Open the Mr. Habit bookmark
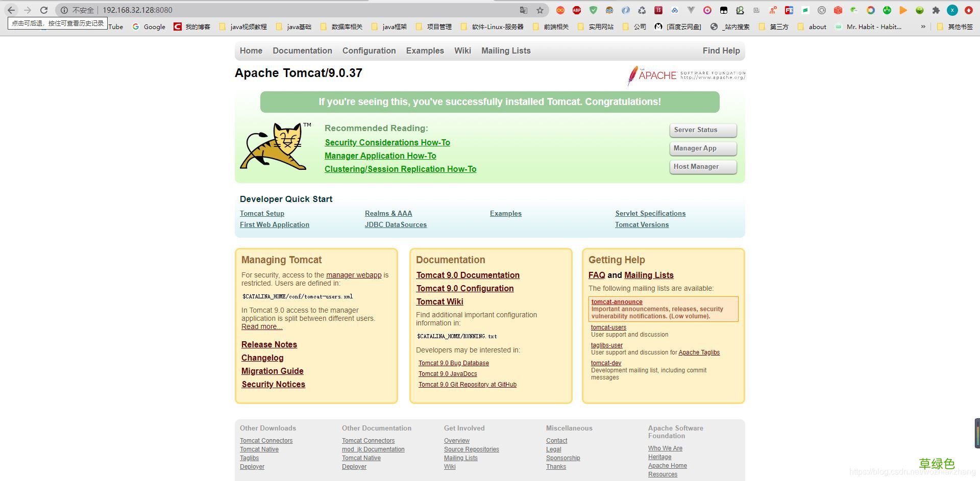 coord(868,27)
